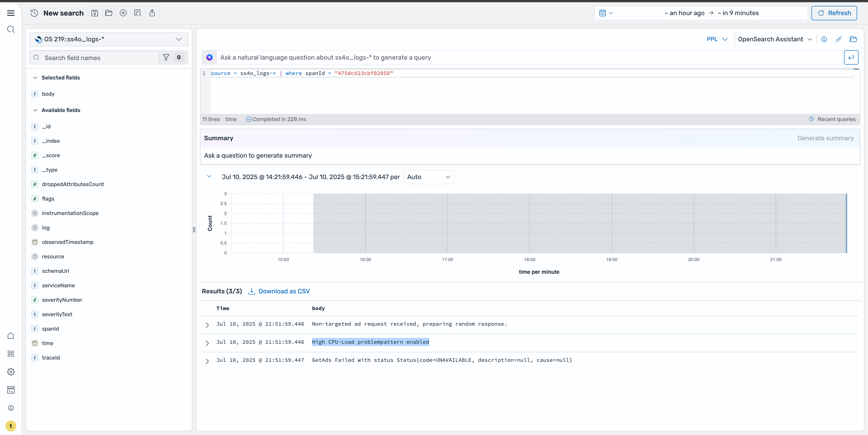
Task: Click the sidebar resize handle
Action: (x=194, y=230)
